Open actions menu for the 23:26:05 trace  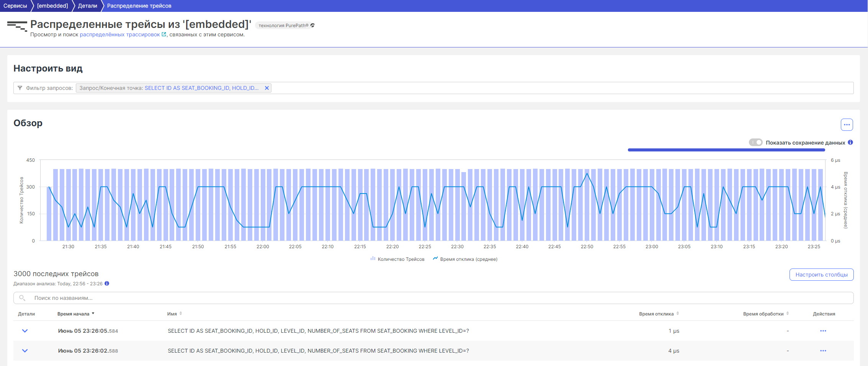(x=823, y=331)
